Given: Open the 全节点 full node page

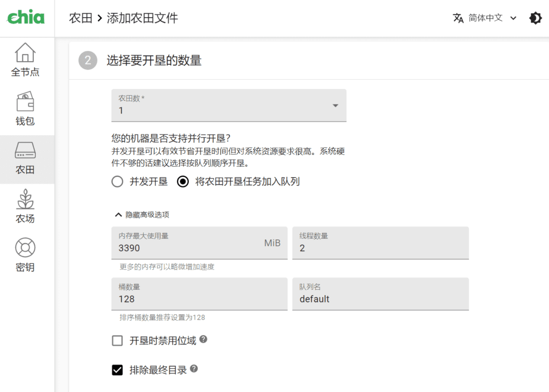Looking at the screenshot, I should pyautogui.click(x=25, y=59).
